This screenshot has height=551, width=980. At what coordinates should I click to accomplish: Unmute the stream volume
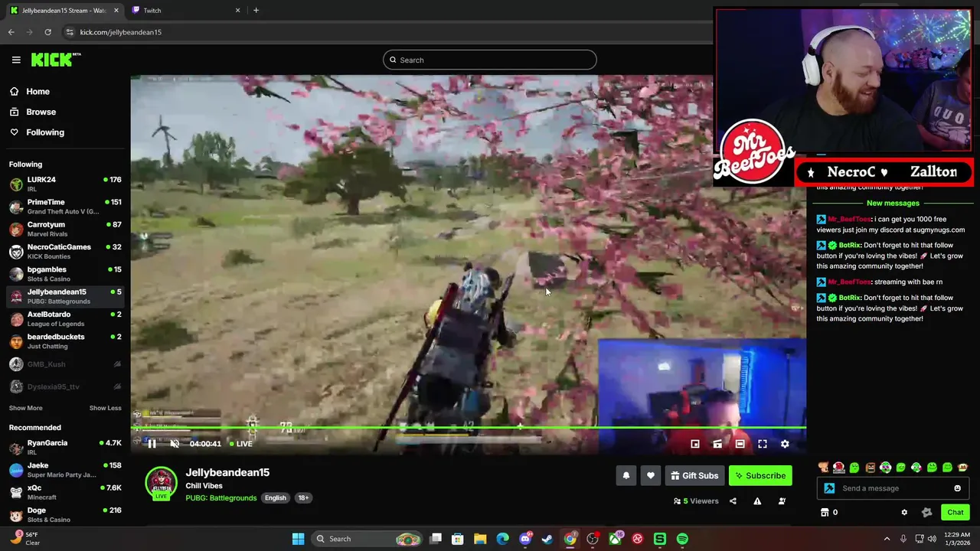tap(175, 444)
